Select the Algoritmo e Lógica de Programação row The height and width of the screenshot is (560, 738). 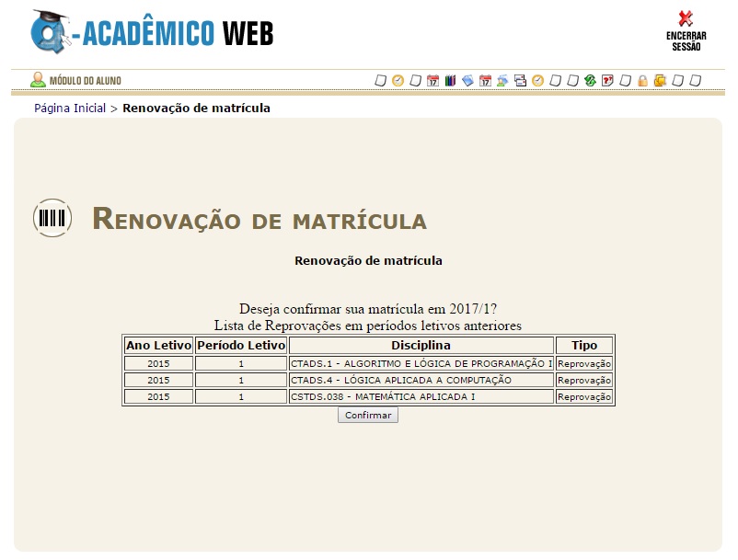(x=421, y=363)
